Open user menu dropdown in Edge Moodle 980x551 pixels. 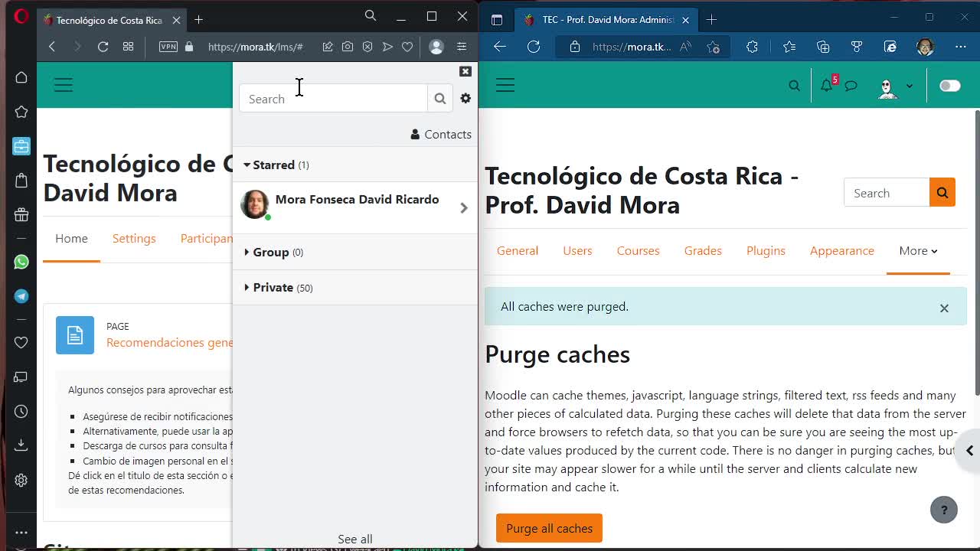[895, 86]
